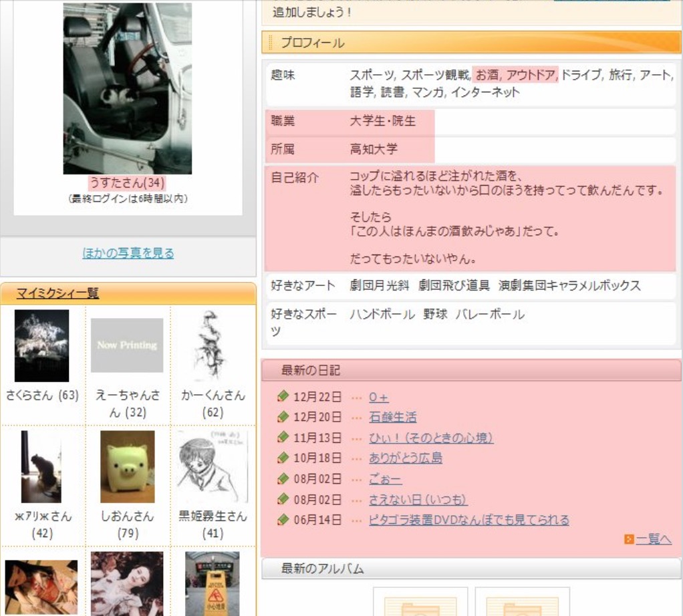Image resolution: width=683 pixels, height=616 pixels.
Task: Click favorite art 劇団飛び道具
Action: (454, 285)
